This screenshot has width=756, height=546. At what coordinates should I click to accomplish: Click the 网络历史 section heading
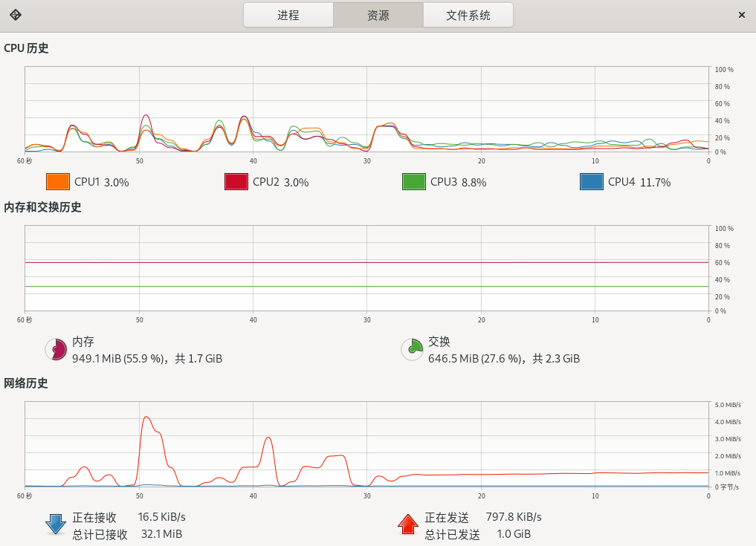[26, 383]
